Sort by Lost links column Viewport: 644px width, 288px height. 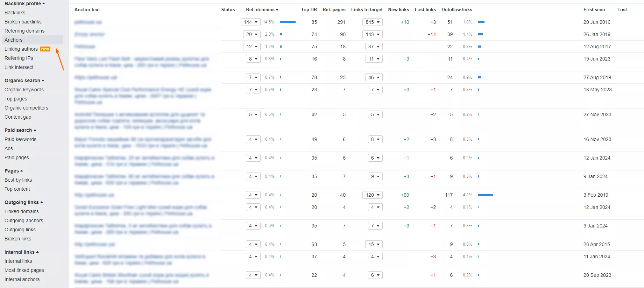(425, 10)
